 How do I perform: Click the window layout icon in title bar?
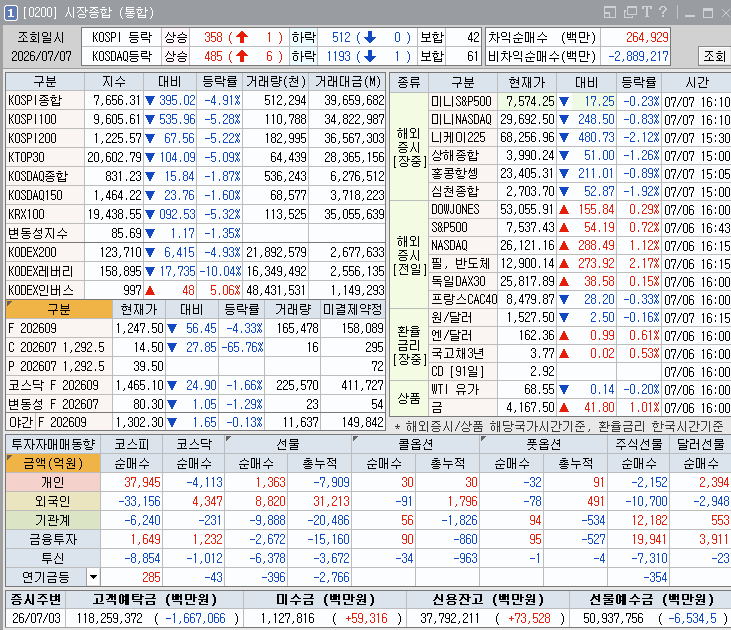610,12
